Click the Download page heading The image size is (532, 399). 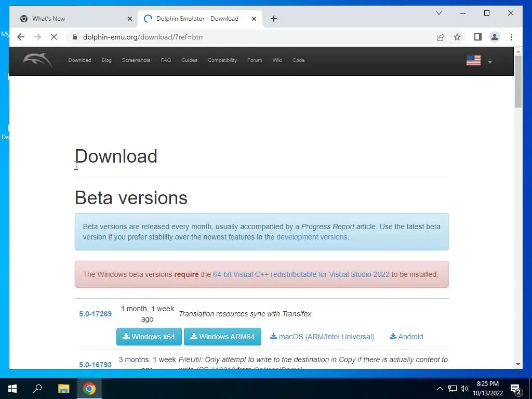click(116, 156)
